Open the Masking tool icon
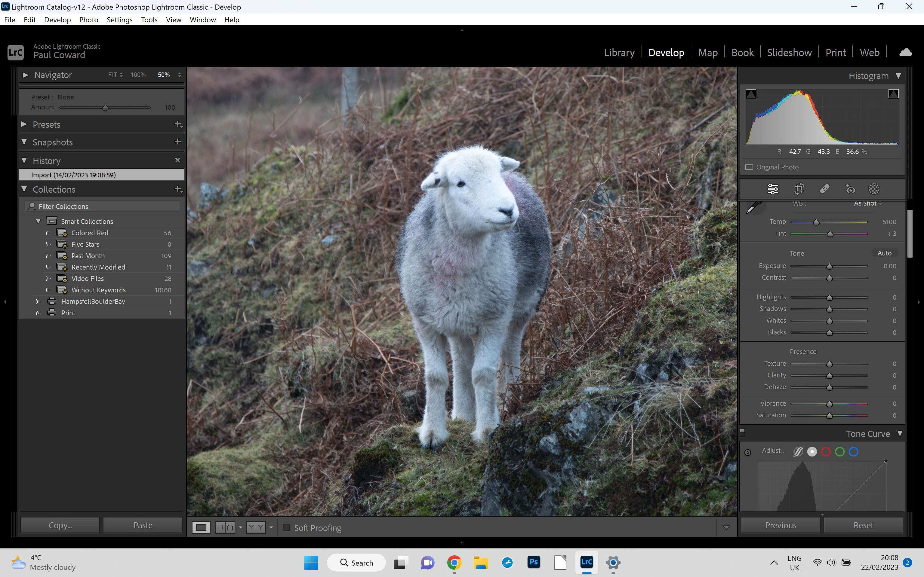This screenshot has width=924, height=577. [873, 189]
